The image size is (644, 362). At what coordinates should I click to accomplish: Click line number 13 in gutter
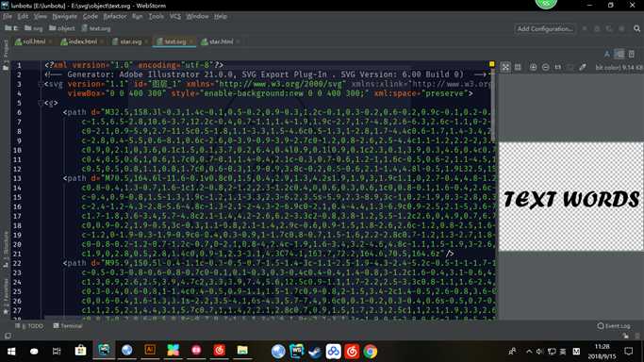17,178
